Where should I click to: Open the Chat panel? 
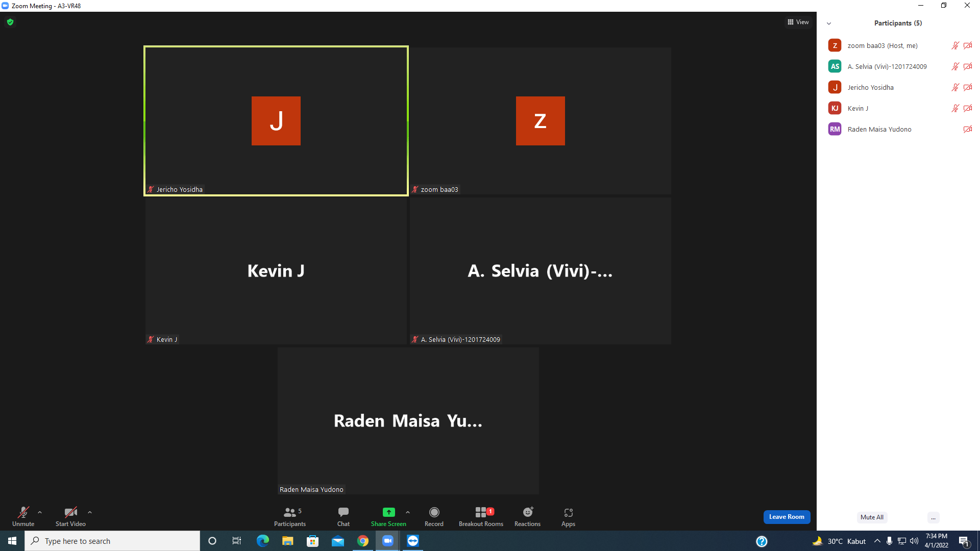click(x=344, y=516)
